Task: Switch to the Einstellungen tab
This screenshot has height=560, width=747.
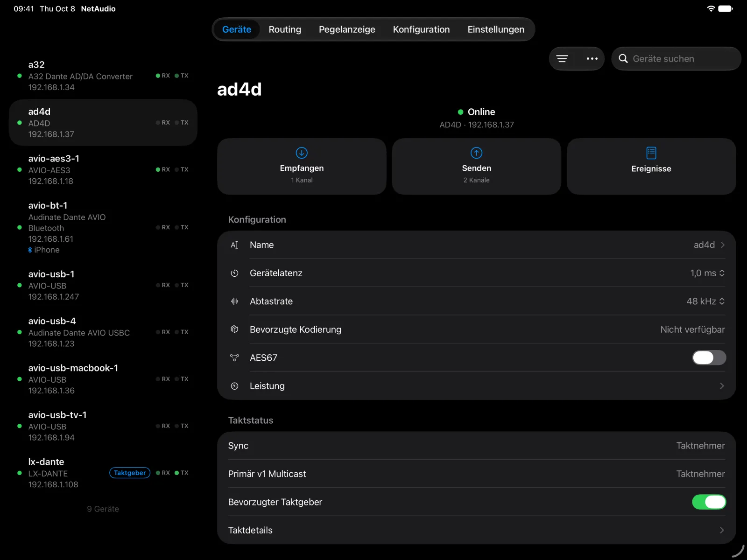Action: 496,29
